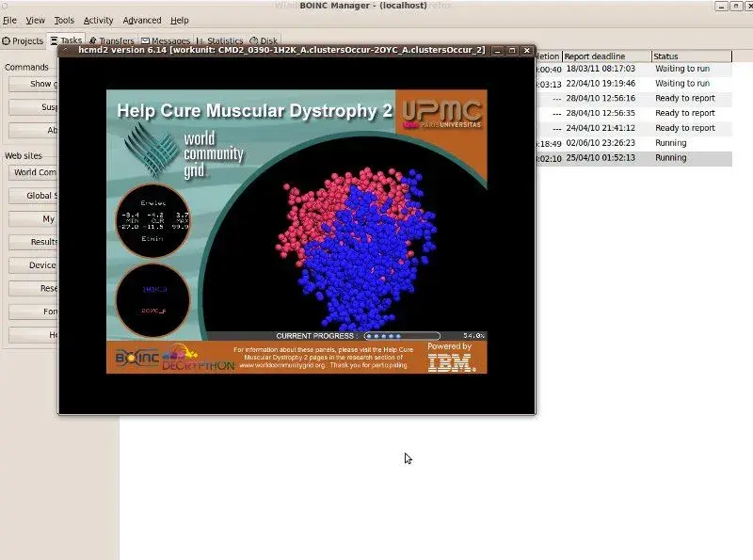
Task: Click the Device web site button
Action: pos(33,265)
